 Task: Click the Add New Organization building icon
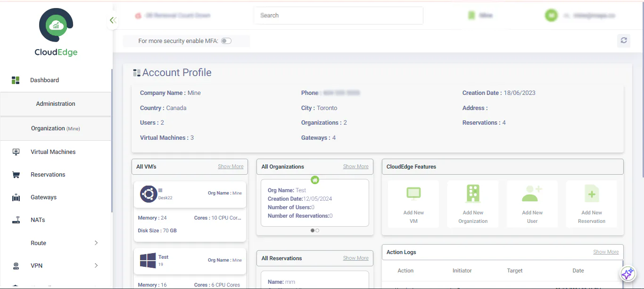tap(473, 193)
